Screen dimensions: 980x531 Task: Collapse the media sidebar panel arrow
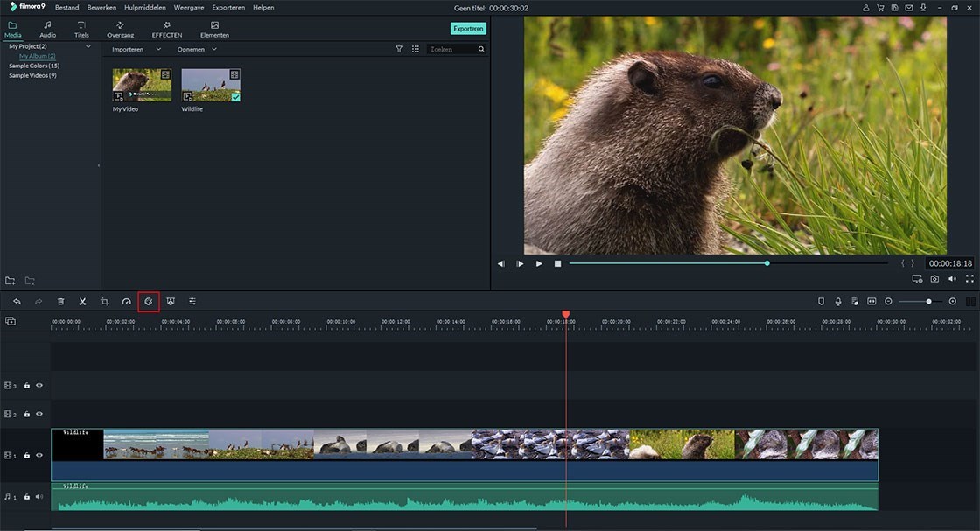pos(99,165)
